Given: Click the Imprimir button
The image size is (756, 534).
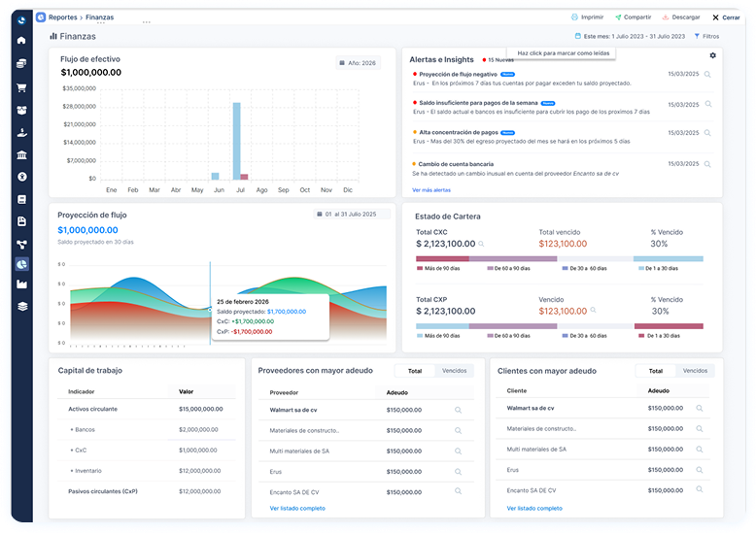Looking at the screenshot, I should (x=587, y=17).
